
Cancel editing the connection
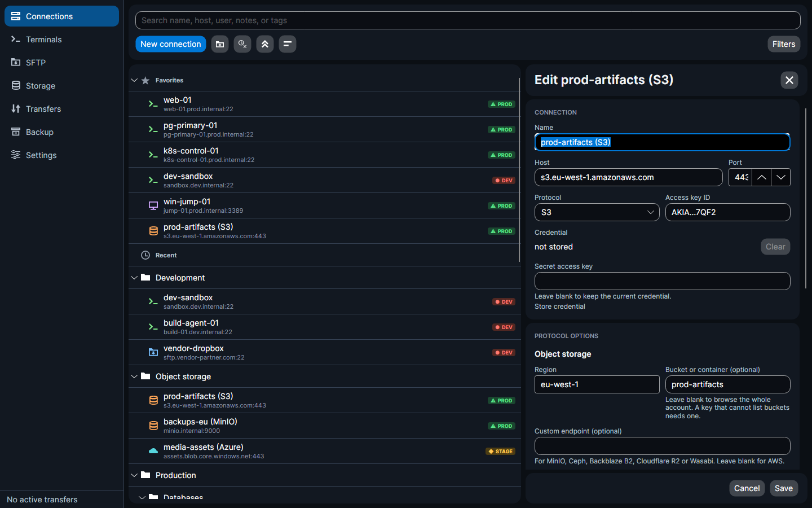pyautogui.click(x=747, y=488)
